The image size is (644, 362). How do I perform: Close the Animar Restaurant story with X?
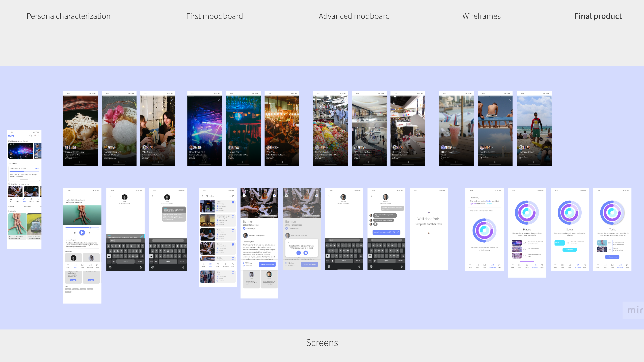pos(95,100)
